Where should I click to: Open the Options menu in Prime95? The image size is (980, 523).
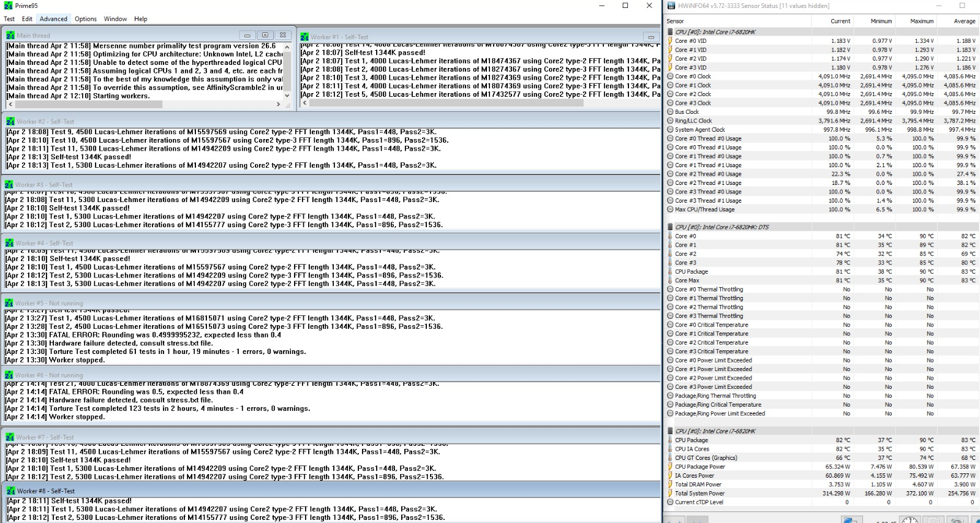[x=86, y=19]
